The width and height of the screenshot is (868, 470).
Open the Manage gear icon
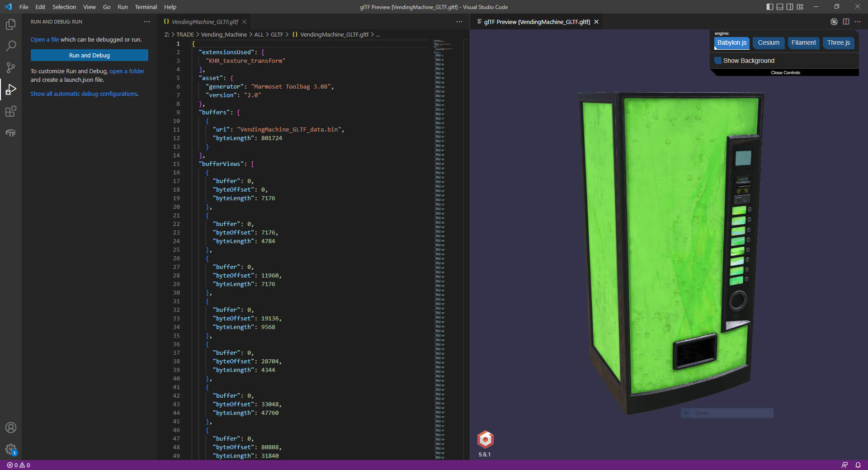click(x=11, y=449)
